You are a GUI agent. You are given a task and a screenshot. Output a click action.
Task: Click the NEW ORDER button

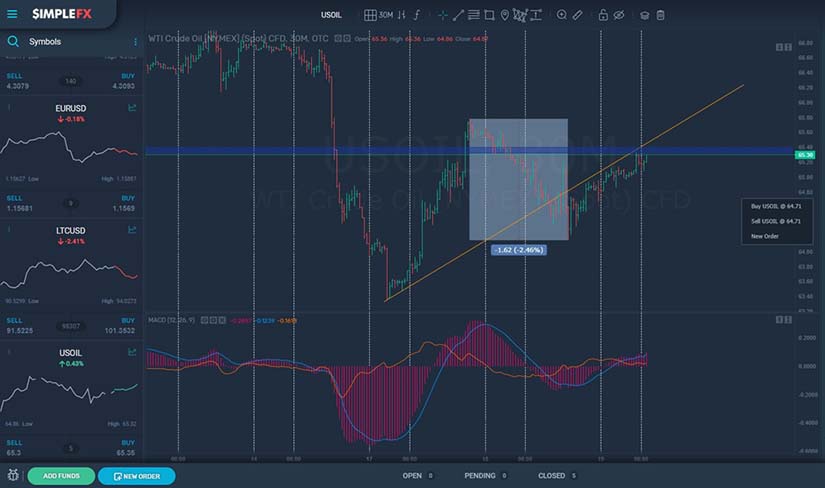137,476
